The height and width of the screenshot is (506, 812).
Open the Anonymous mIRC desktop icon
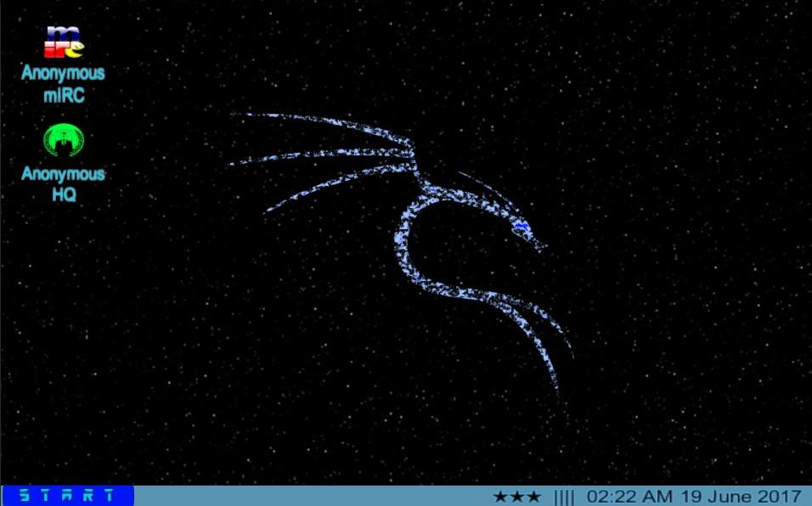(x=63, y=42)
